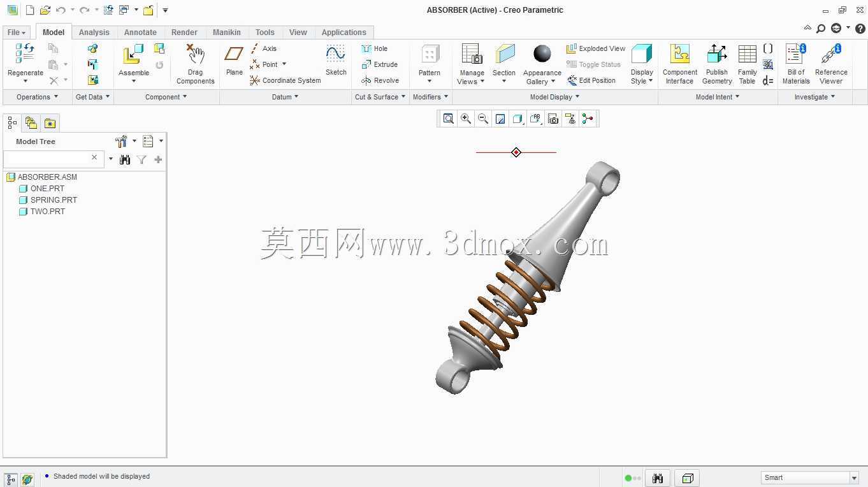
Task: Select ABSORBER.ASM in Model Tree
Action: coord(47,177)
